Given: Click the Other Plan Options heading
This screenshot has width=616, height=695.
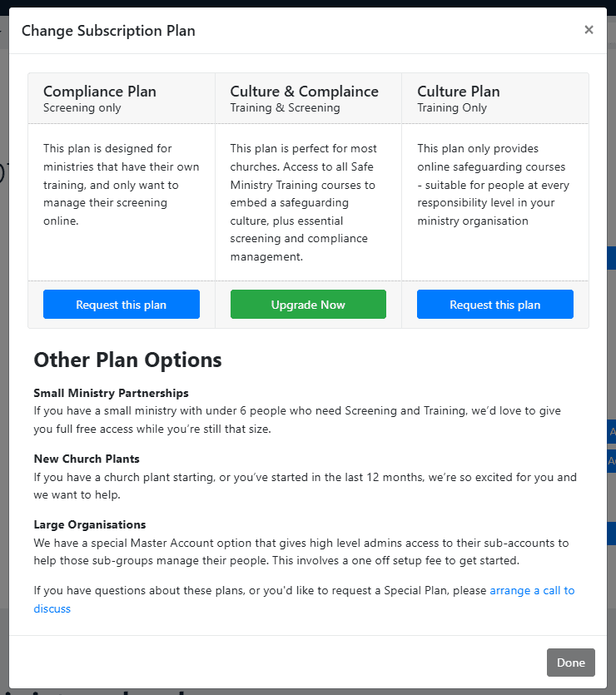Looking at the screenshot, I should [127, 360].
